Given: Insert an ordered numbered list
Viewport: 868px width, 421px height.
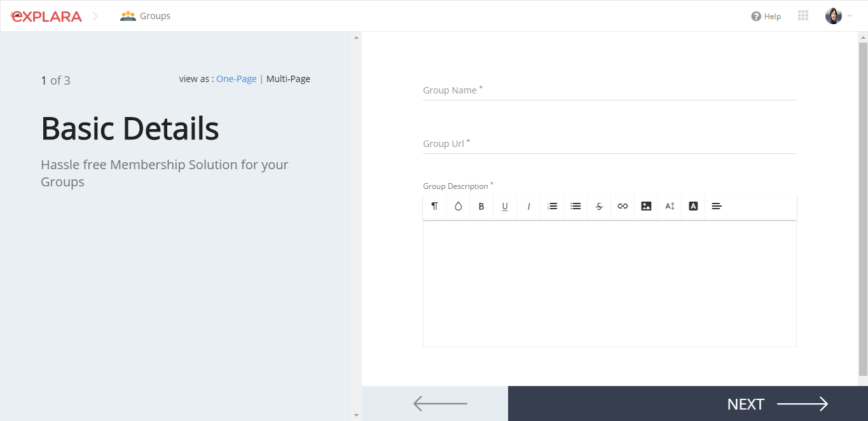Looking at the screenshot, I should click(553, 206).
